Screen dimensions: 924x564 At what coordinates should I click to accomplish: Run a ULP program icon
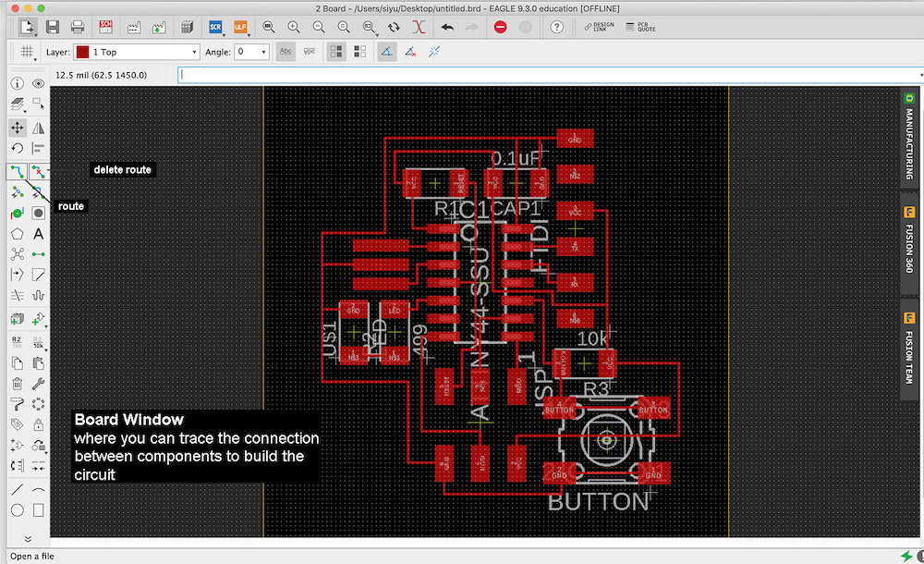(x=240, y=27)
